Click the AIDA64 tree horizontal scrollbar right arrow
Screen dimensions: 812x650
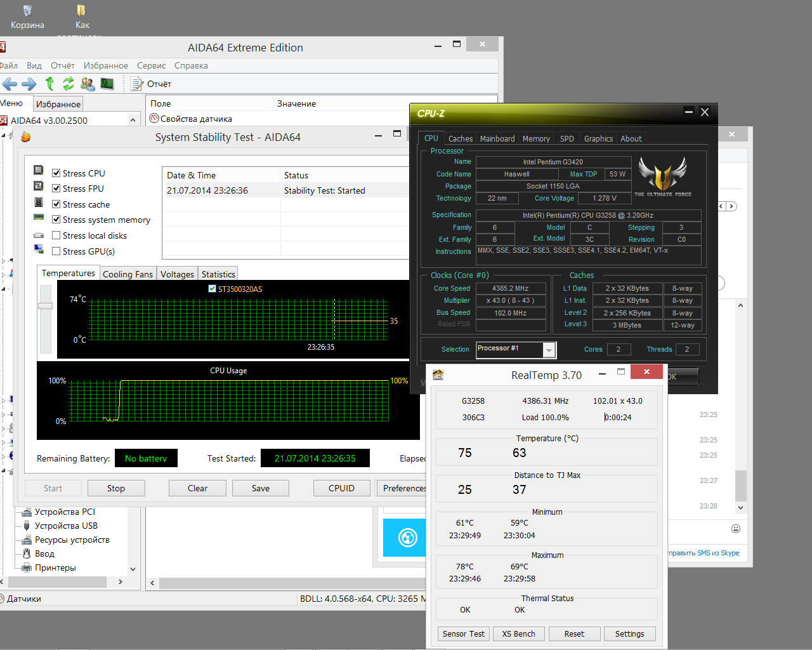(x=121, y=581)
